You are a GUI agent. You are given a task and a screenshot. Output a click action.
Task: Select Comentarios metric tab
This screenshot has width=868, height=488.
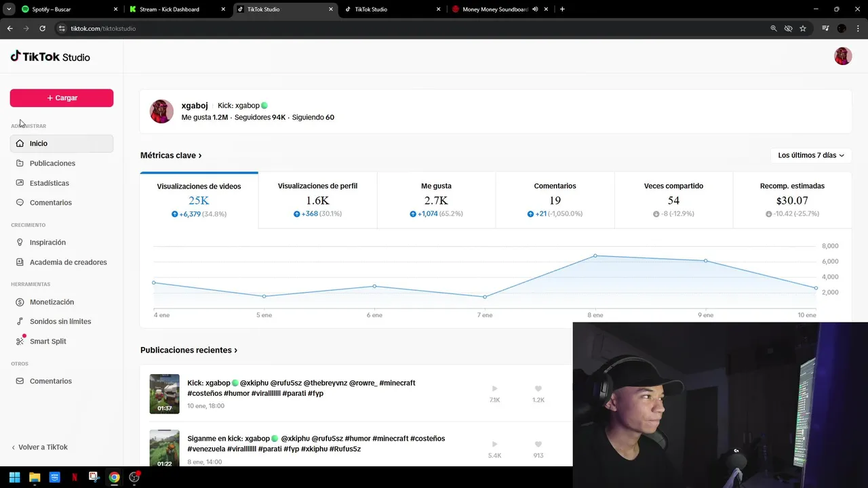pyautogui.click(x=555, y=200)
